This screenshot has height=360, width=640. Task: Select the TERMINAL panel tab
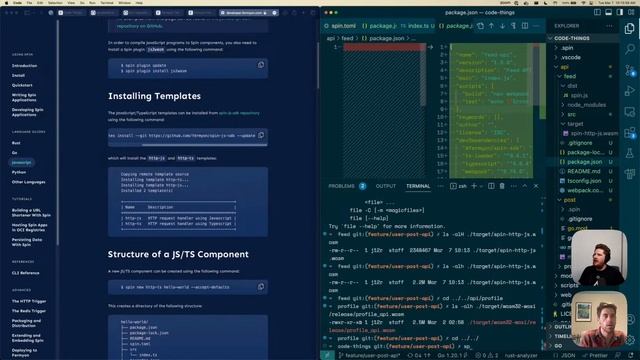418,186
